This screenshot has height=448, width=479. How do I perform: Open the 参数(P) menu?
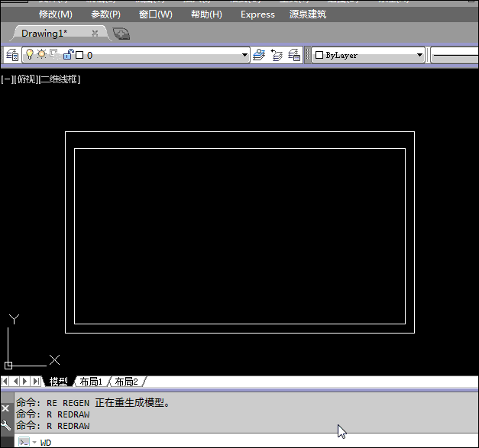coord(105,15)
